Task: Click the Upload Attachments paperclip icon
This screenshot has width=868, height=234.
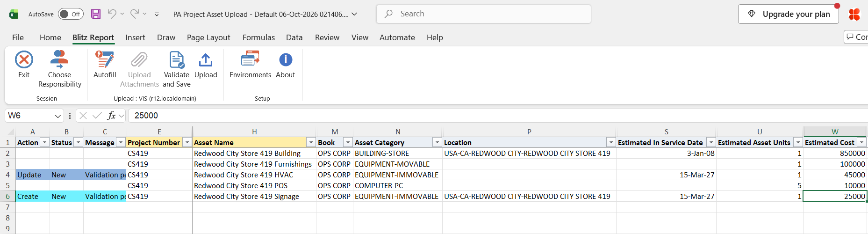Action: point(139,60)
